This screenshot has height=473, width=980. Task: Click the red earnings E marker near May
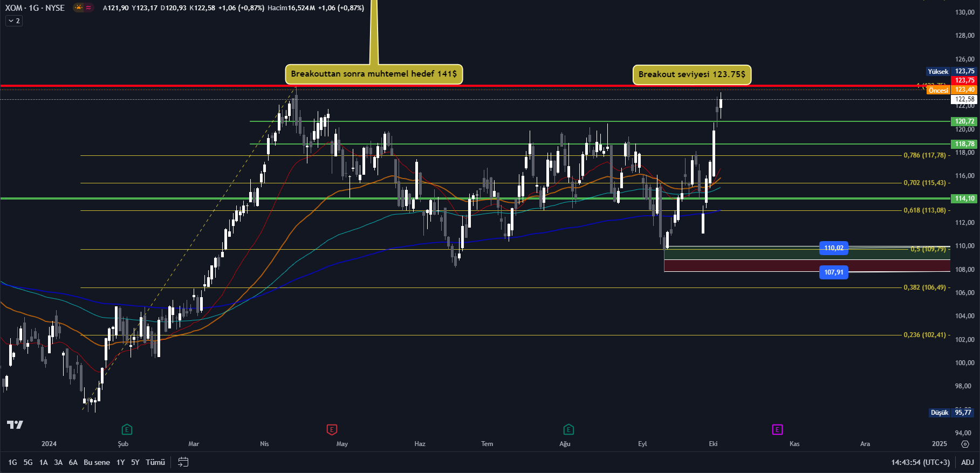coord(332,429)
